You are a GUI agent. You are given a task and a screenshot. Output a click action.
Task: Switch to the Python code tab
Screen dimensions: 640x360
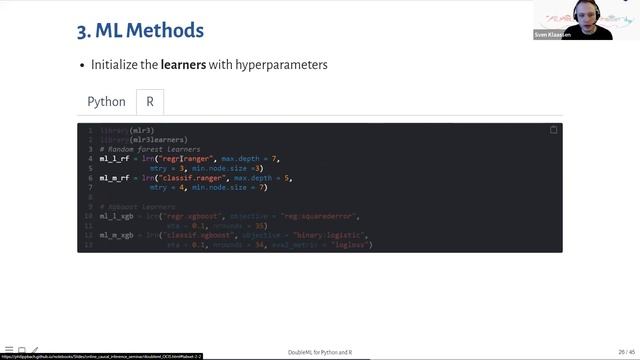[107, 102]
